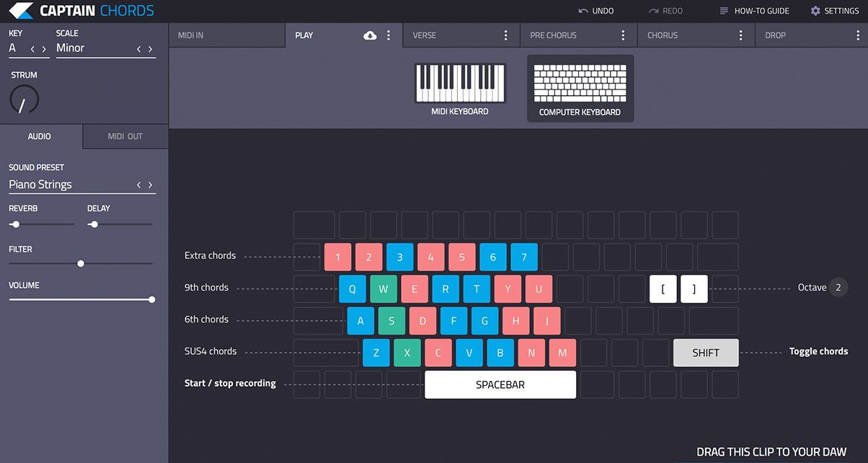Click Drag This Clip To Your DAW

(771, 452)
